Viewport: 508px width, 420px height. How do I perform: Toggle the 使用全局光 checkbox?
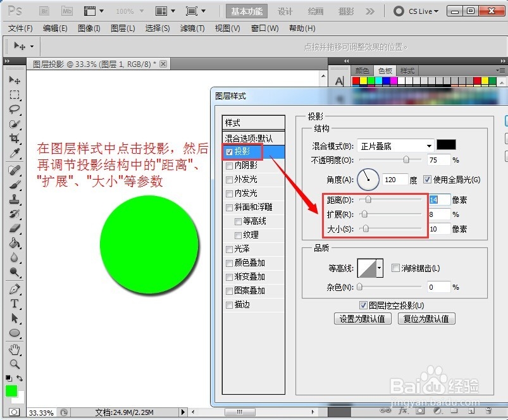pos(426,180)
